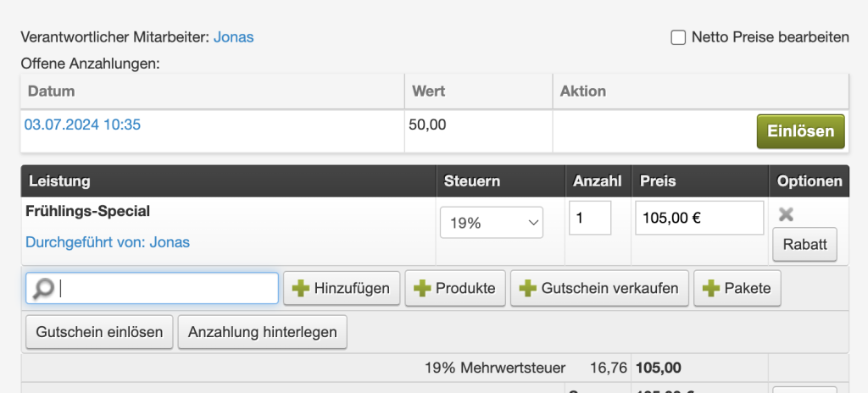
Task: Click the price field showing 105,00 €
Action: [x=699, y=218]
